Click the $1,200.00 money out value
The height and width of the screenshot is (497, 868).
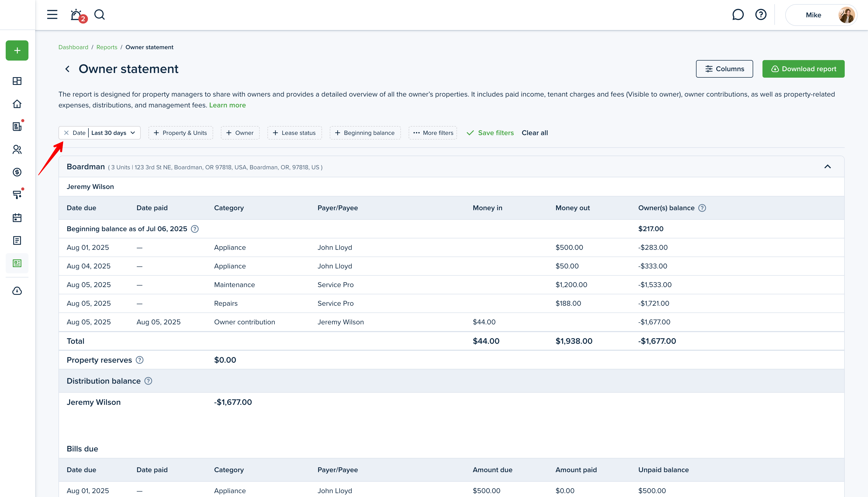pos(571,285)
